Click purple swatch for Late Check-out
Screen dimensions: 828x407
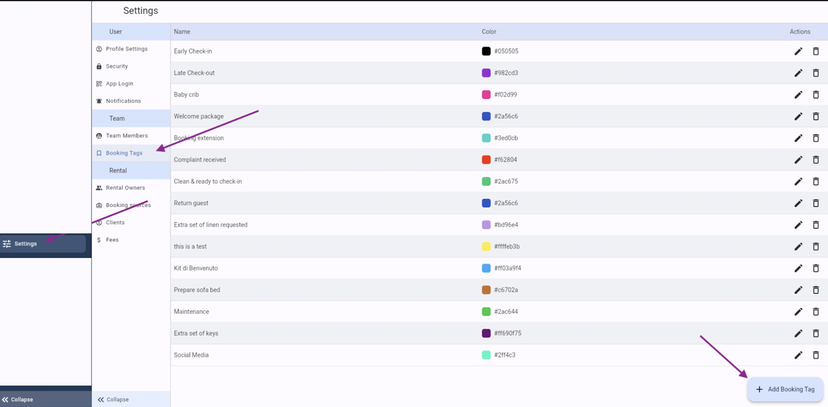[x=486, y=73]
